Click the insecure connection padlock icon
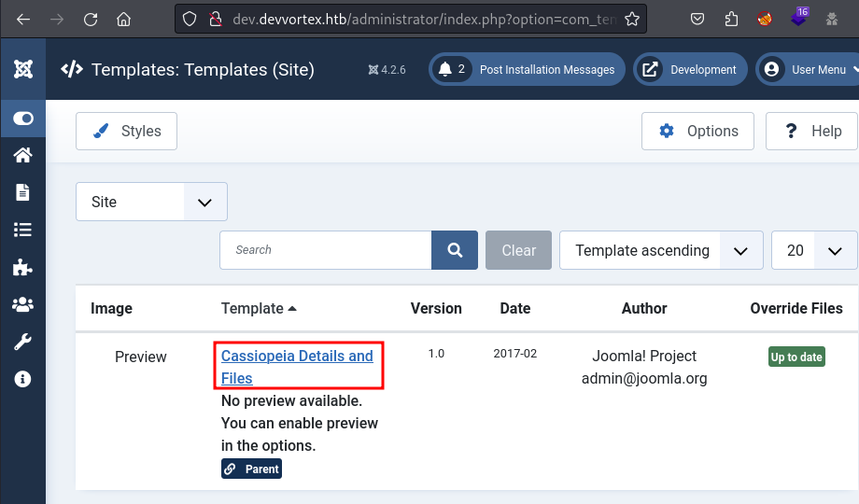This screenshot has height=504, width=859. click(216, 20)
